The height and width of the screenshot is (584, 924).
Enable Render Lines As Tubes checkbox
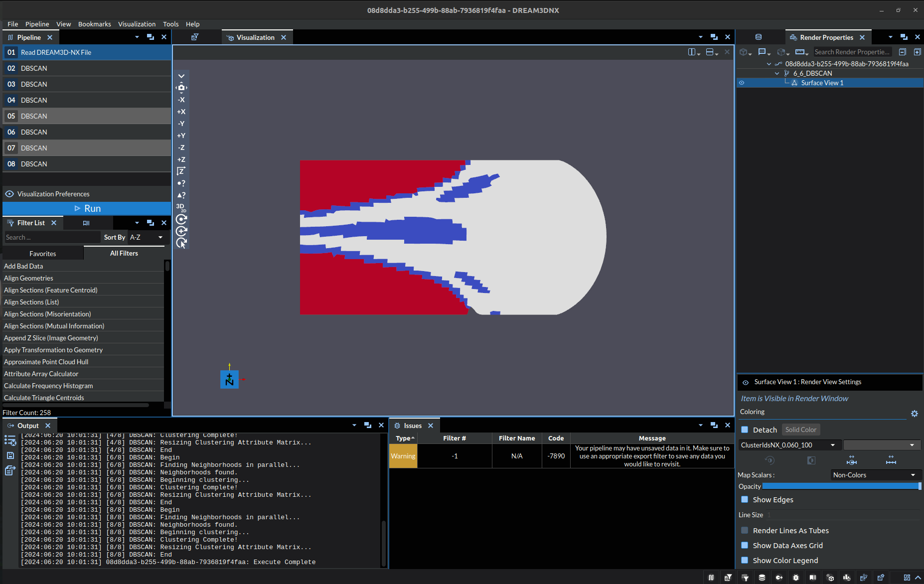pos(745,530)
